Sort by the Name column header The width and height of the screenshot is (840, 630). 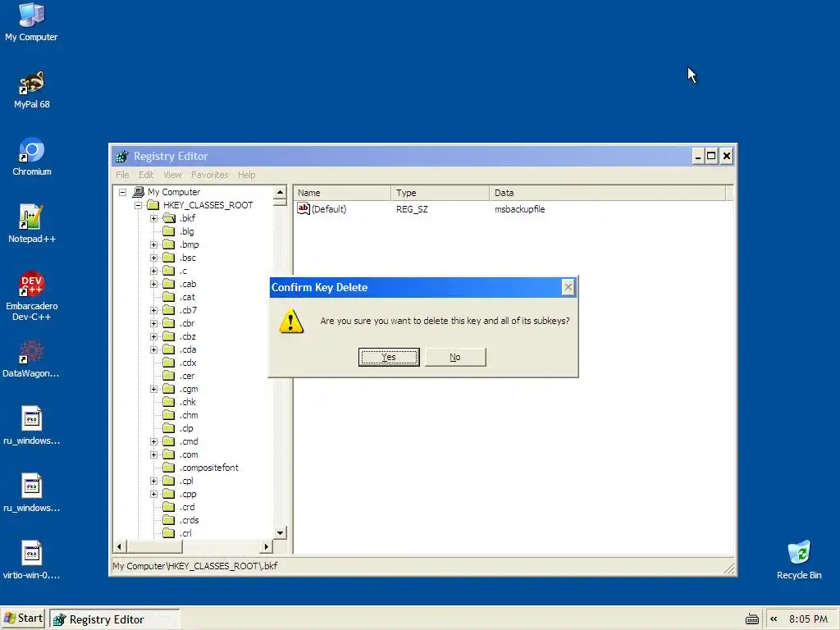(x=342, y=193)
